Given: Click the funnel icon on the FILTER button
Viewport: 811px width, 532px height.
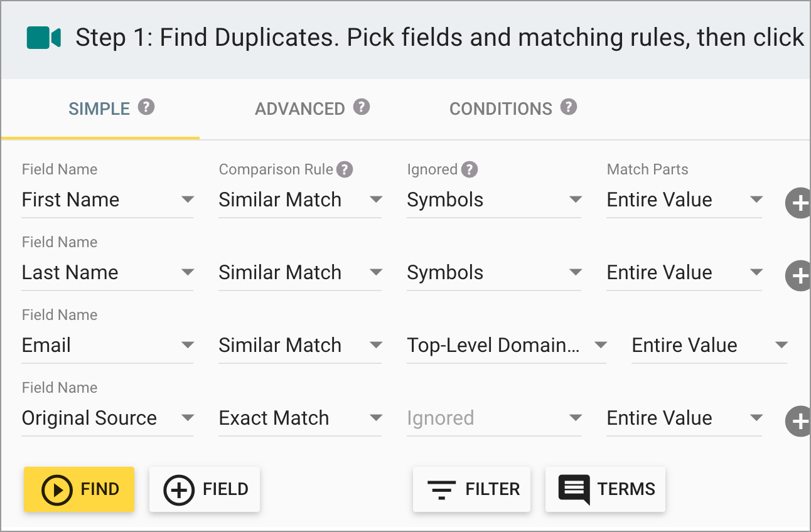Looking at the screenshot, I should [443, 489].
